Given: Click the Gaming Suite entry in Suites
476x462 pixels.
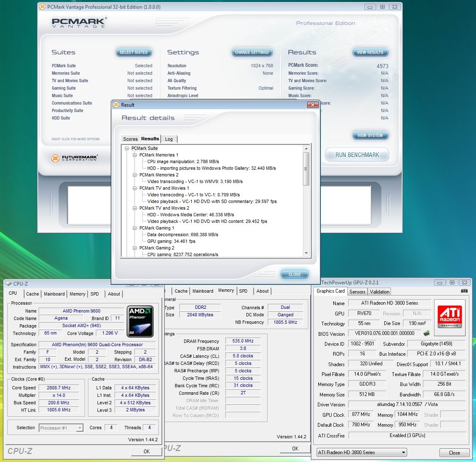Looking at the screenshot, I should [64, 88].
